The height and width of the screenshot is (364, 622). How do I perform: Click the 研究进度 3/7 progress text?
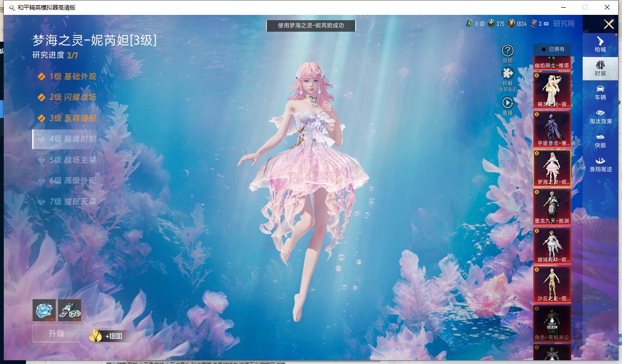click(55, 55)
